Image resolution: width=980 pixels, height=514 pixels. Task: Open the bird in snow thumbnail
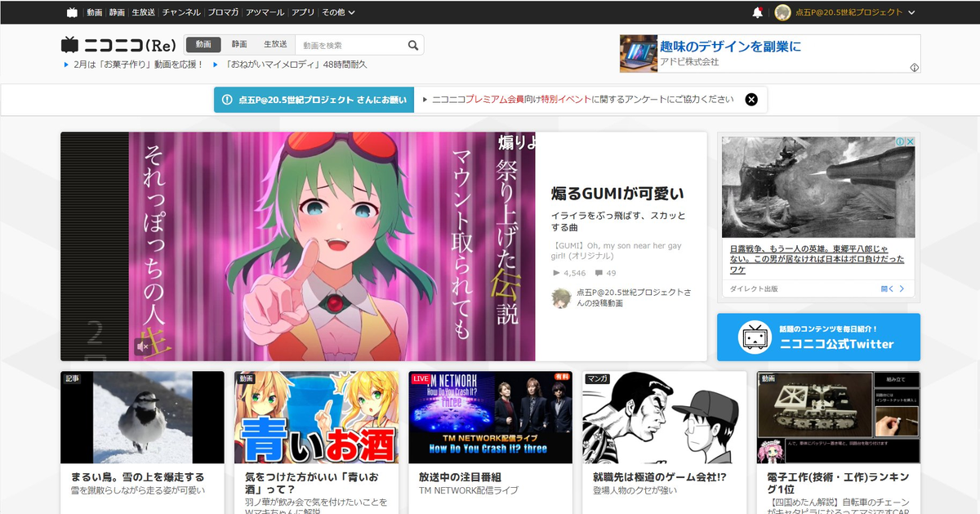click(142, 418)
